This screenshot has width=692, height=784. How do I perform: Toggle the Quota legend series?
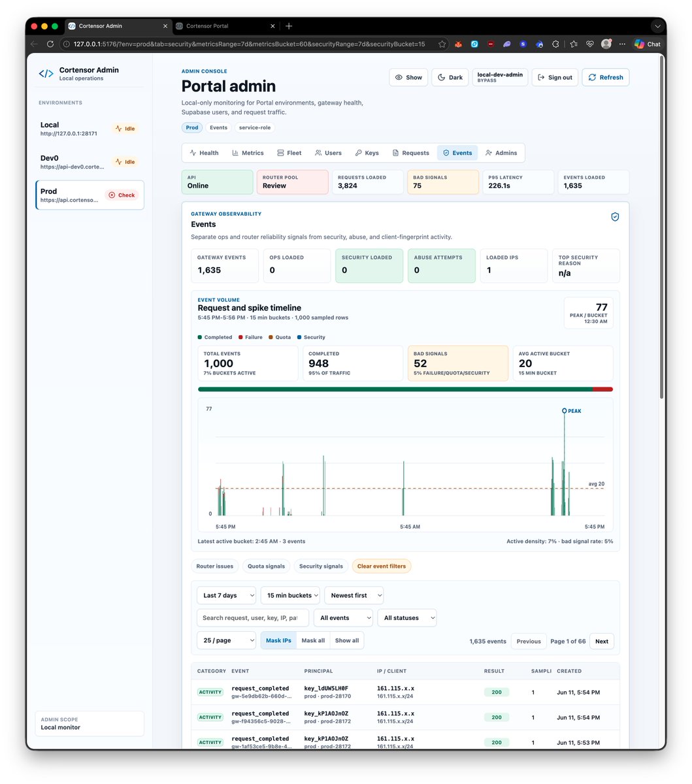point(279,337)
